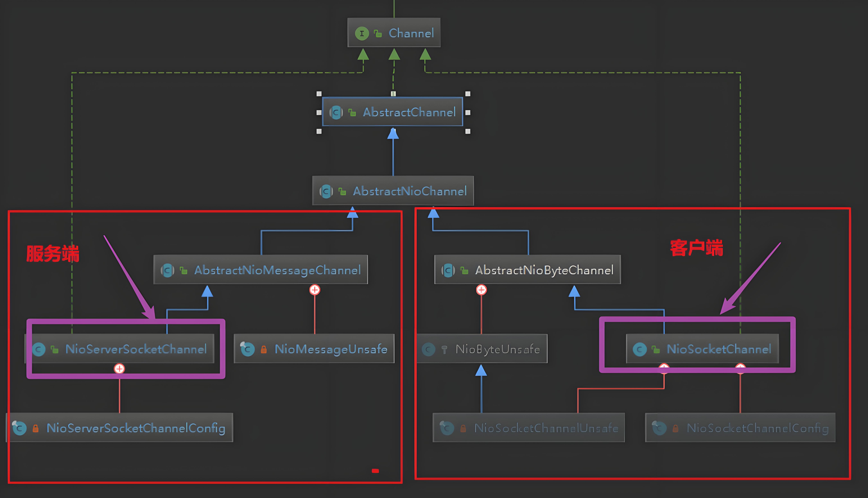Click the class icon on NioByteUnsafe
This screenshot has width=868, height=498.
428,349
